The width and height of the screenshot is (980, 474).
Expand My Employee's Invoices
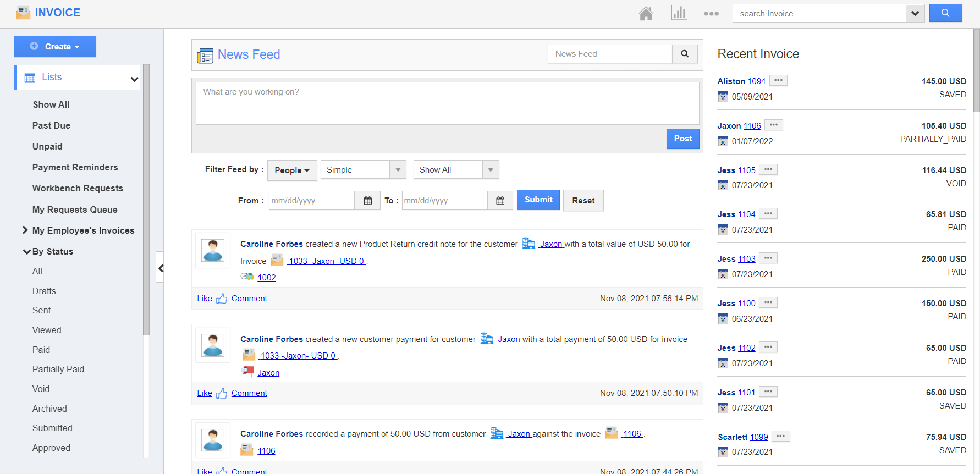click(25, 230)
